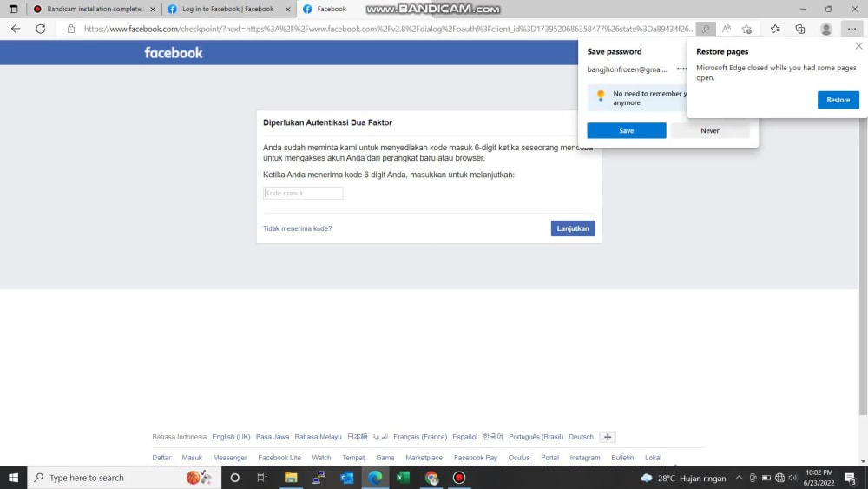The image size is (868, 489).
Task: Click the lightbulb tip icon
Action: 601,96
